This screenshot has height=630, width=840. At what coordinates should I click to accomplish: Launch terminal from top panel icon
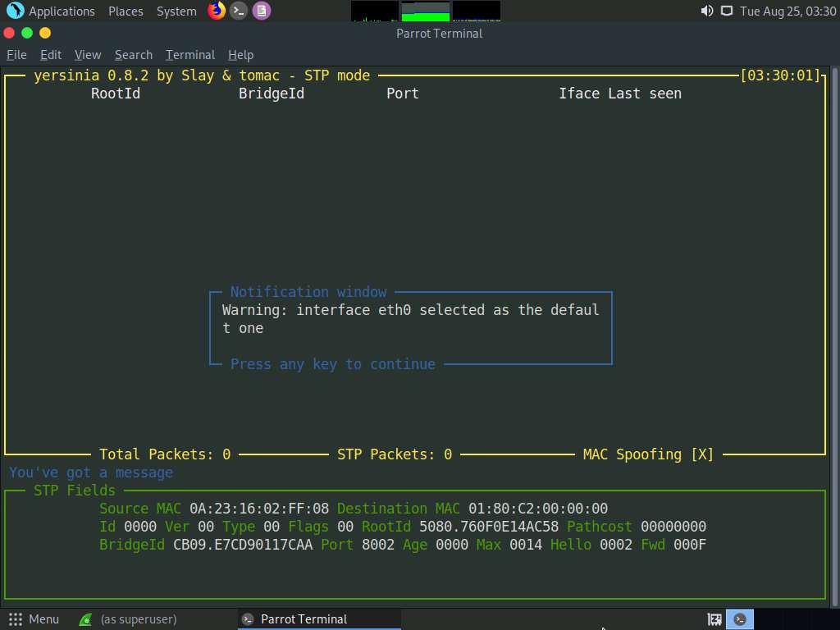pos(239,11)
